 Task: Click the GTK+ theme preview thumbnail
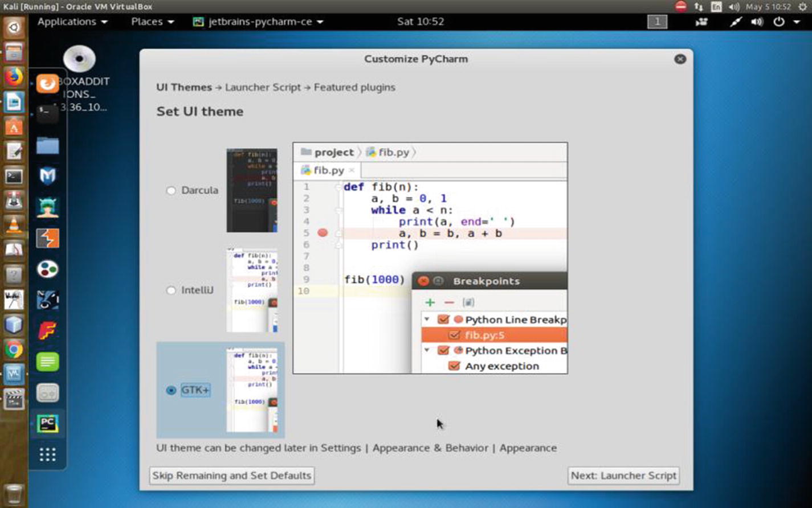pyautogui.click(x=252, y=390)
